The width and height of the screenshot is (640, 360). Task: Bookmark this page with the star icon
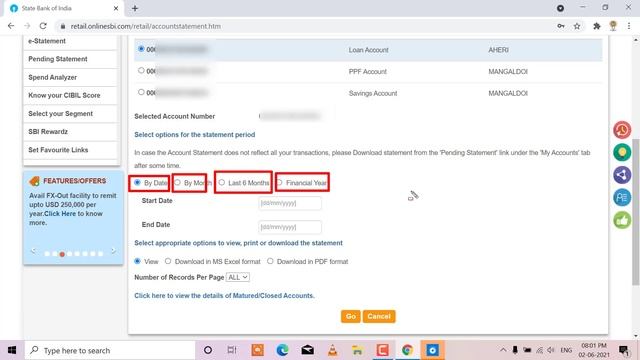577,26
